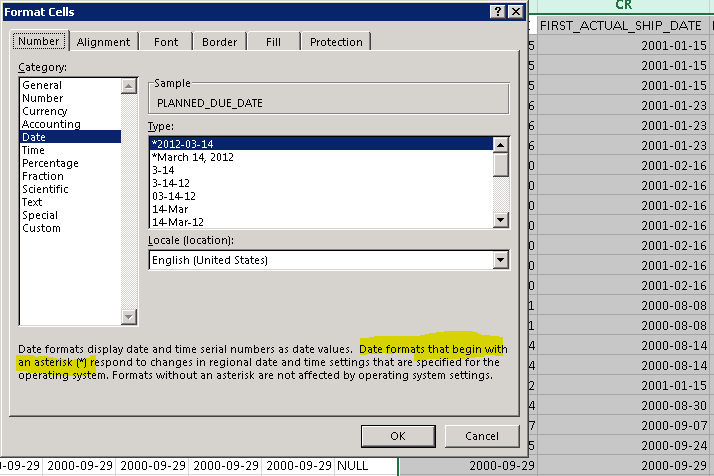Screen dimensions: 714x476
Task: Go to the Border tab
Action: [219, 42]
